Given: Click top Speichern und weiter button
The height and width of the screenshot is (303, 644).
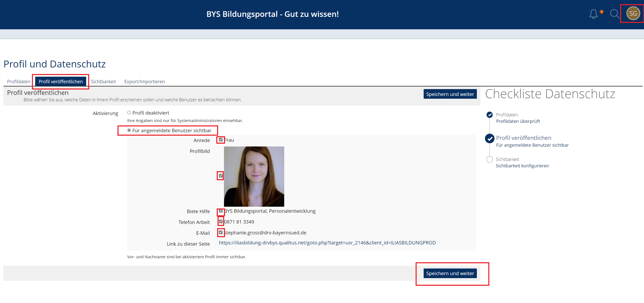Looking at the screenshot, I should 450,94.
